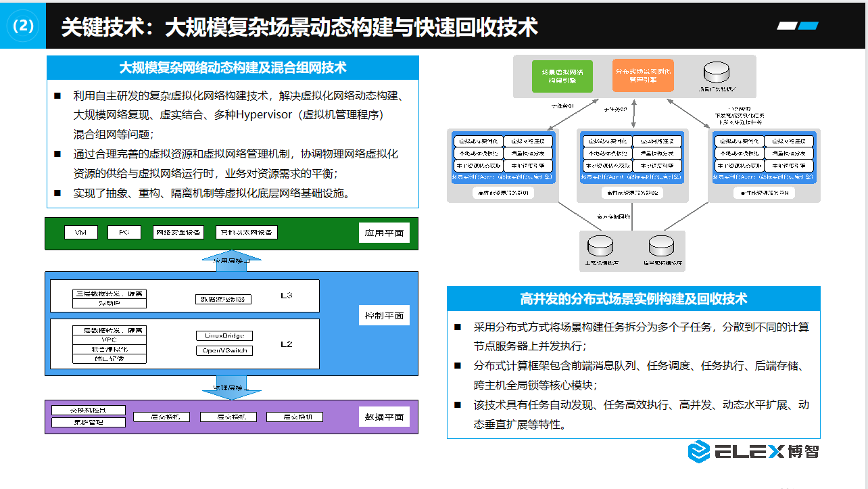This screenshot has width=868, height=489.
Task: Click the blue parallelogram decoration in header
Action: [x=809, y=26]
